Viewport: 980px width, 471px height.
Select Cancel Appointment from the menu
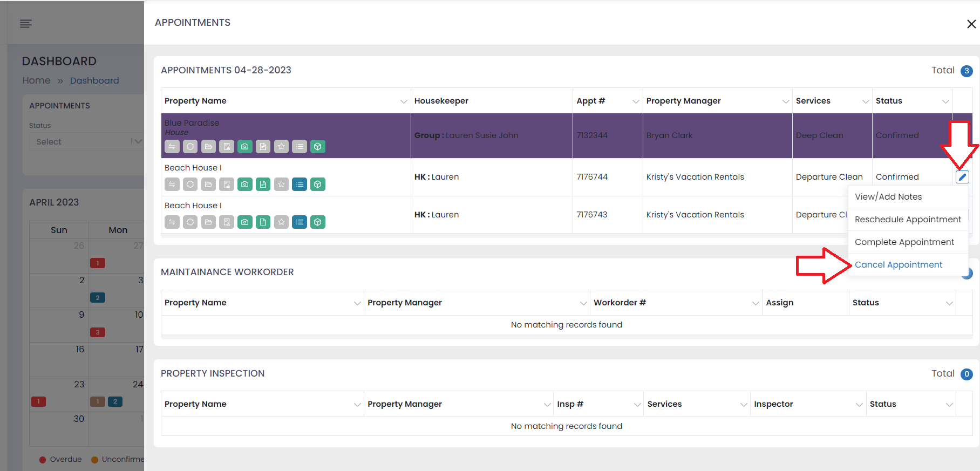[899, 265]
